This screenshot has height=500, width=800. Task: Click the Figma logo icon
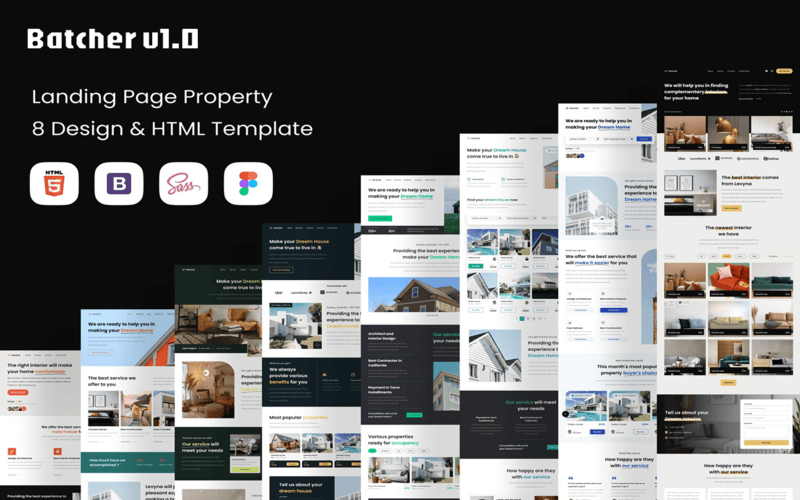click(248, 184)
